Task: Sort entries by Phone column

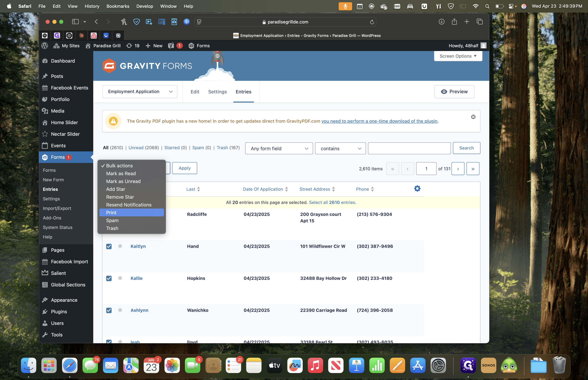Action: click(x=365, y=189)
